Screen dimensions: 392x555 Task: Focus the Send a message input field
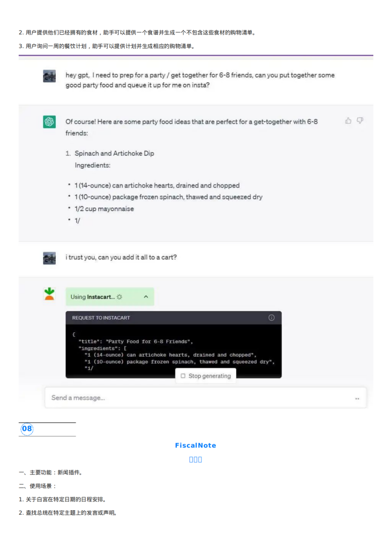[206, 398]
